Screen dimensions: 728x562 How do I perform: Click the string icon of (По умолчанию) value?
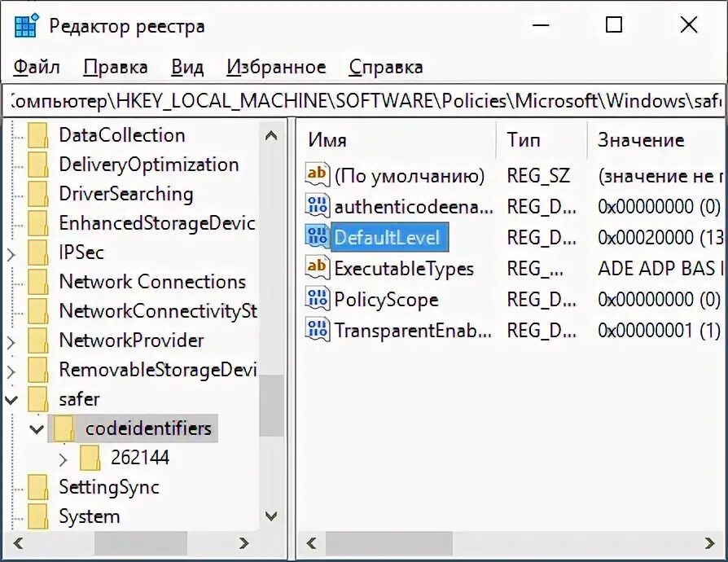(317, 174)
